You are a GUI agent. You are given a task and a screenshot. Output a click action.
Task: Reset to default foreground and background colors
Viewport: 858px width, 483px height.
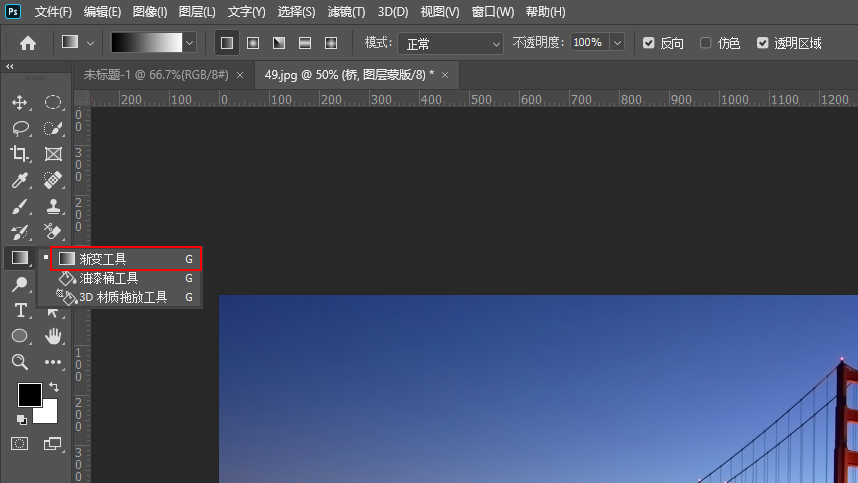(x=21, y=420)
